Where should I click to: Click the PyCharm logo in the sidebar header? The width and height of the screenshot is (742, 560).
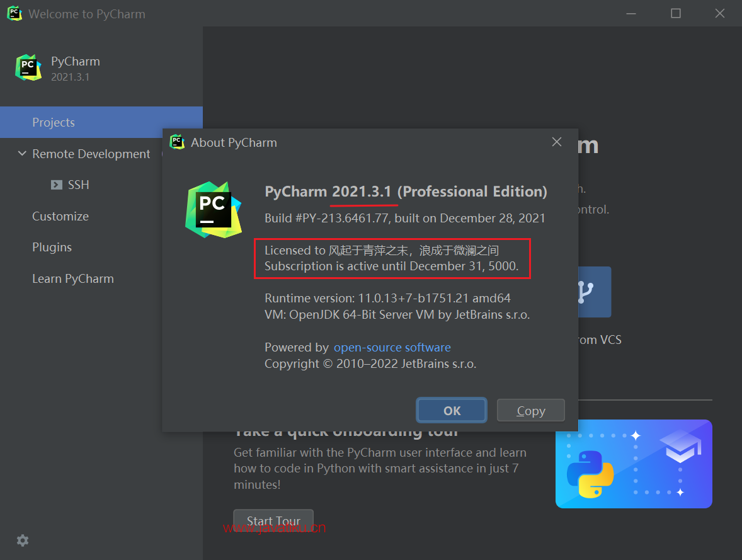pyautogui.click(x=28, y=67)
